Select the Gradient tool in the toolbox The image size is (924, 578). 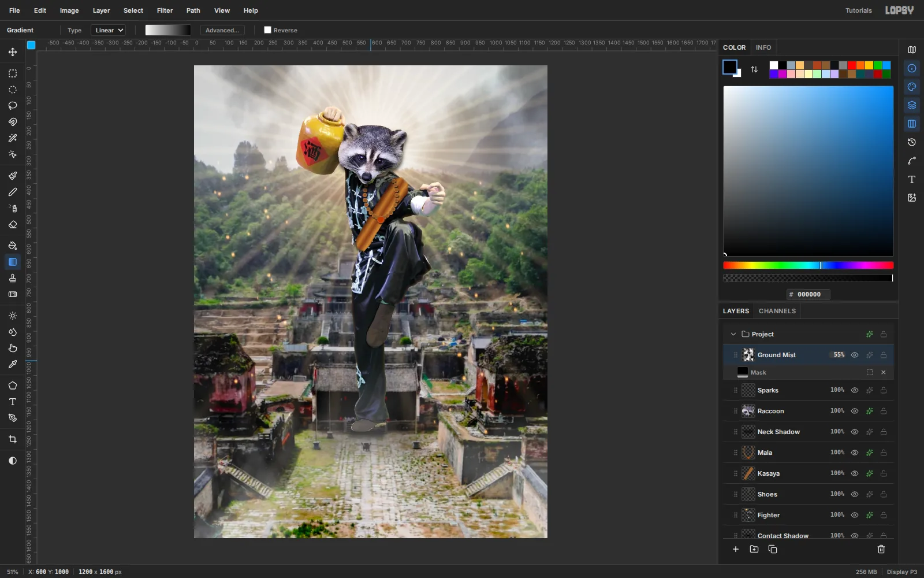pos(13,262)
